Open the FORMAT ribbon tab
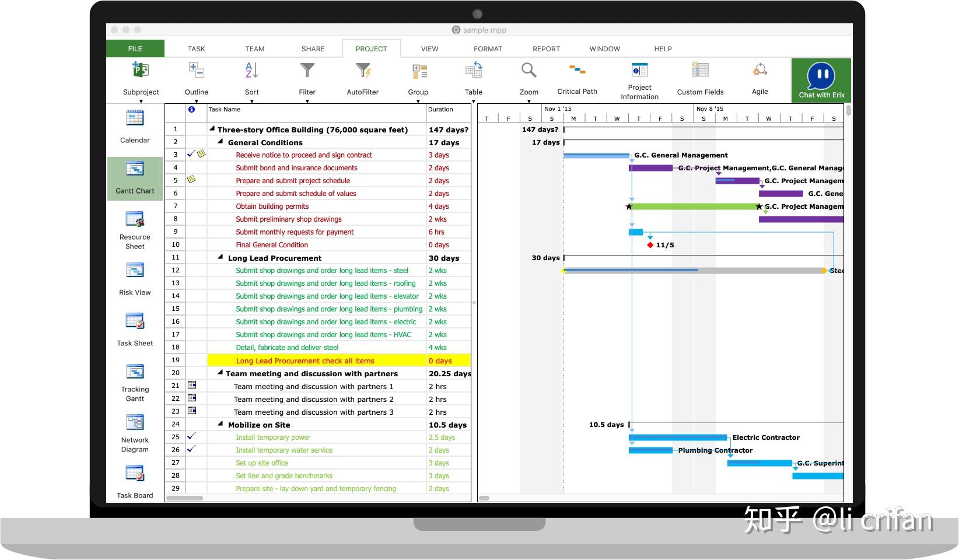 (x=488, y=49)
